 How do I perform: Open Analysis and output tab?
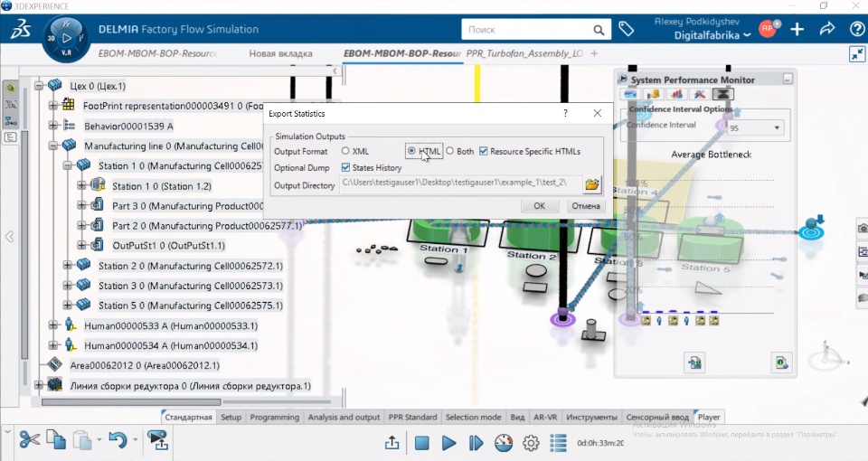[344, 418]
